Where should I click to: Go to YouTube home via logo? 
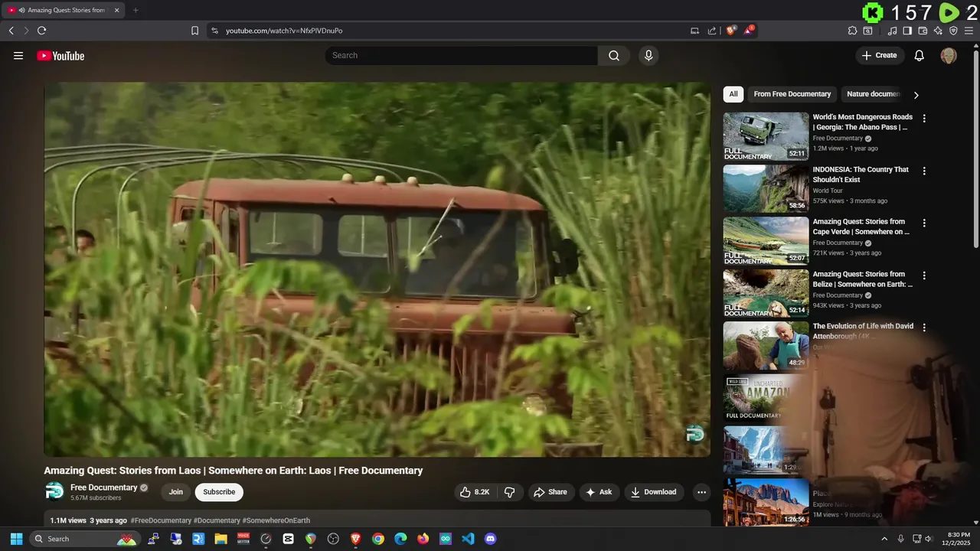point(60,55)
